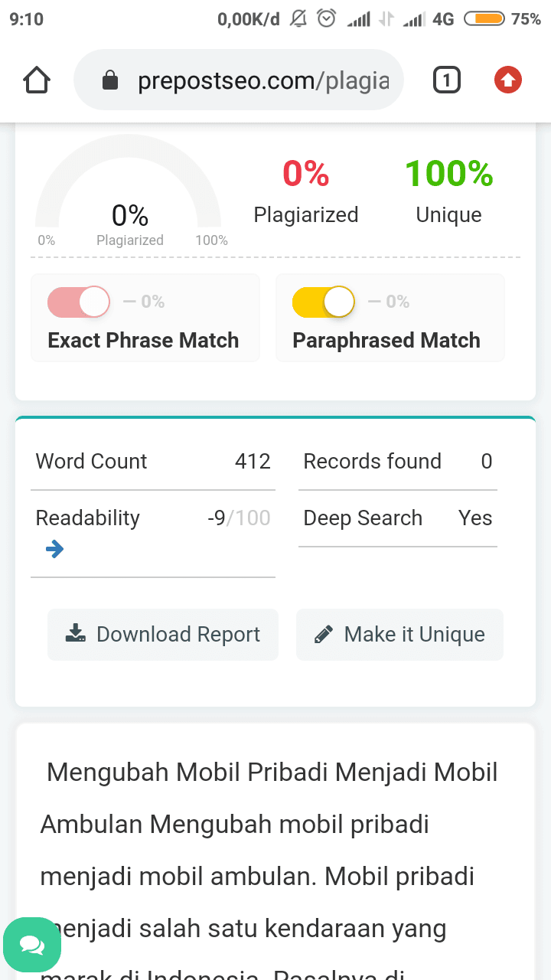This screenshot has height=980, width=551.
Task: Tap the Deep Search Yes row
Action: coord(397,518)
